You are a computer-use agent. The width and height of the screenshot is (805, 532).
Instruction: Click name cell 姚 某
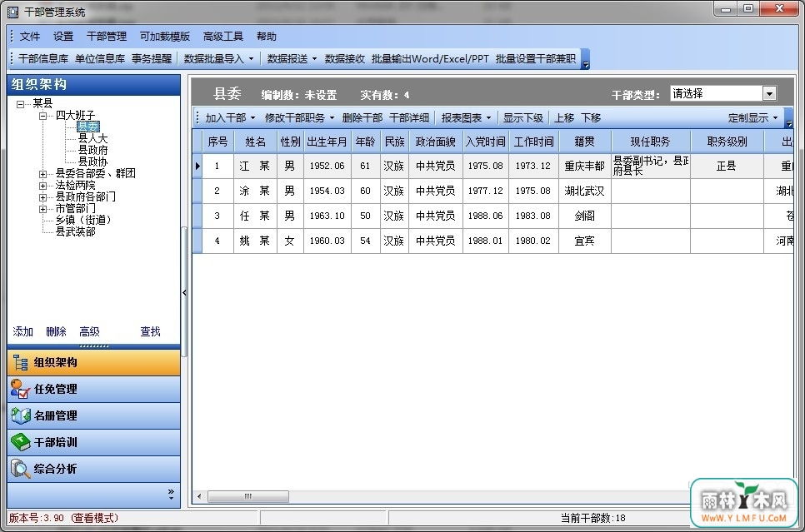click(255, 241)
